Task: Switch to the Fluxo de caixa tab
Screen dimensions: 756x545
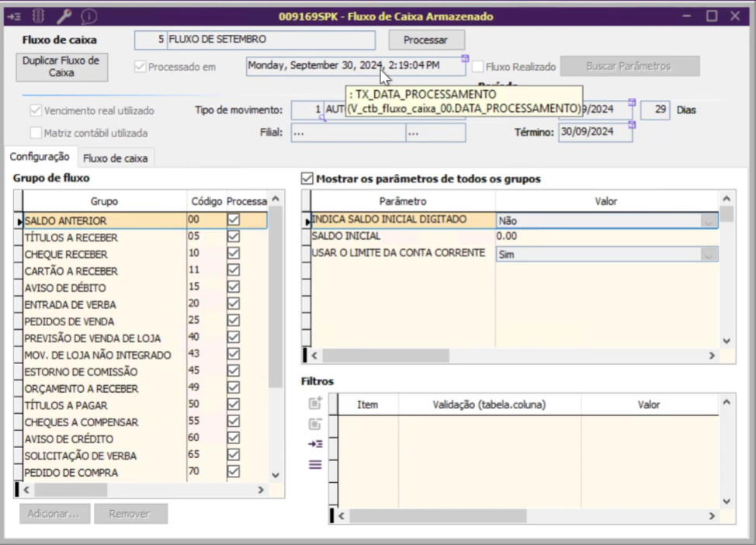Action: (x=115, y=158)
